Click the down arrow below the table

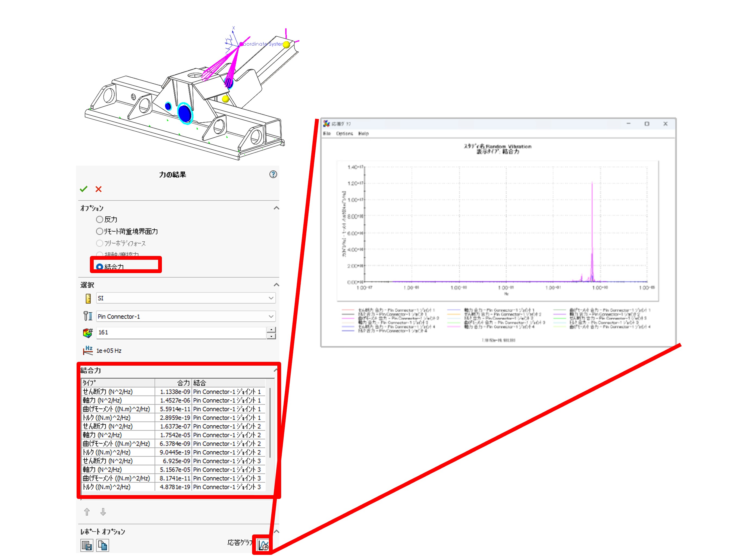point(103,512)
